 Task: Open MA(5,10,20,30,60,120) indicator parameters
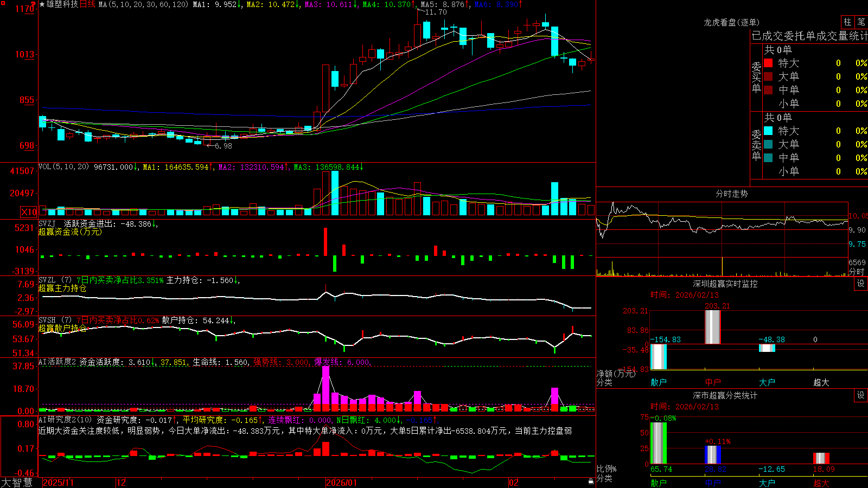143,4
